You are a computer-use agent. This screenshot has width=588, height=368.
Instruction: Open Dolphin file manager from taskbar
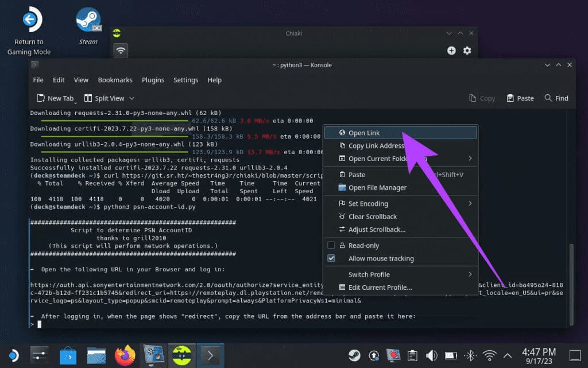[x=96, y=355]
